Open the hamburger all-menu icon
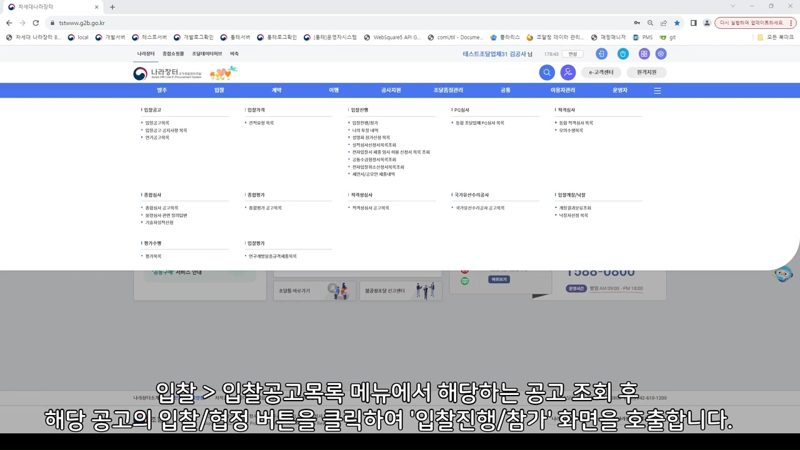The height and width of the screenshot is (450, 800). pos(657,90)
